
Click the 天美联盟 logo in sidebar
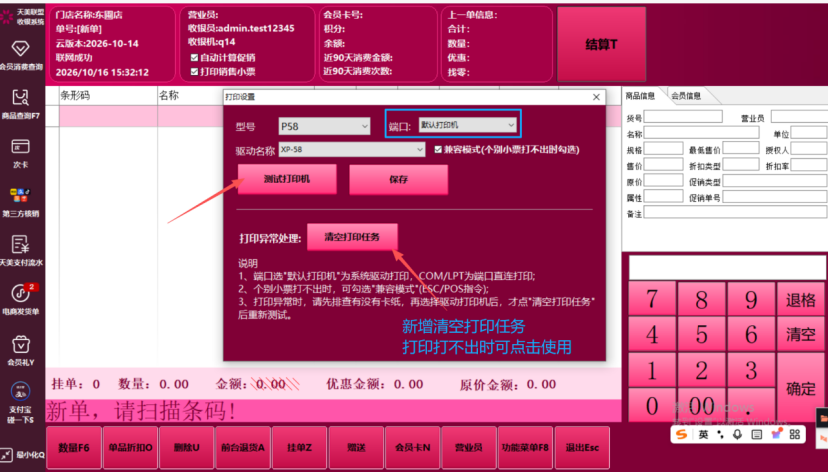tap(22, 17)
